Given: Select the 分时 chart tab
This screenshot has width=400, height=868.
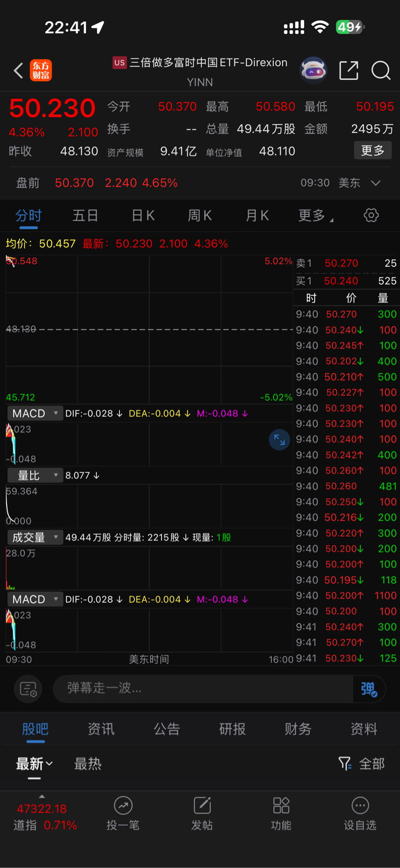Looking at the screenshot, I should [28, 215].
